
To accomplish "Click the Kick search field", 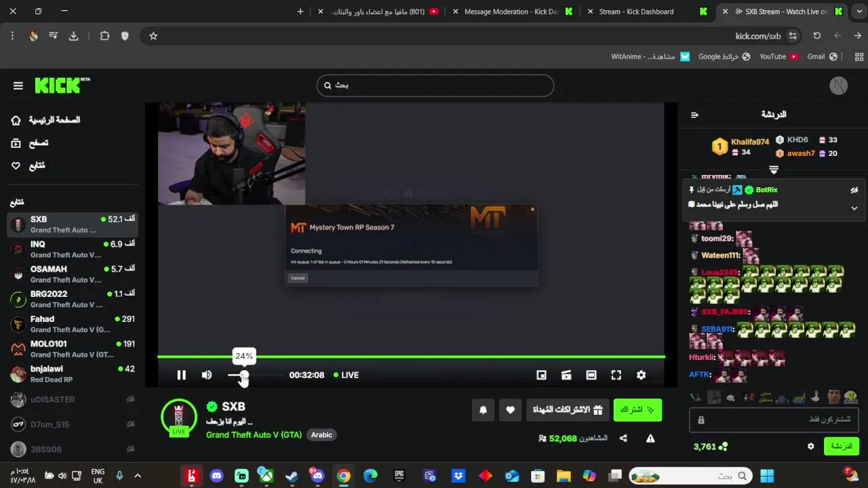I will click(x=435, y=85).
